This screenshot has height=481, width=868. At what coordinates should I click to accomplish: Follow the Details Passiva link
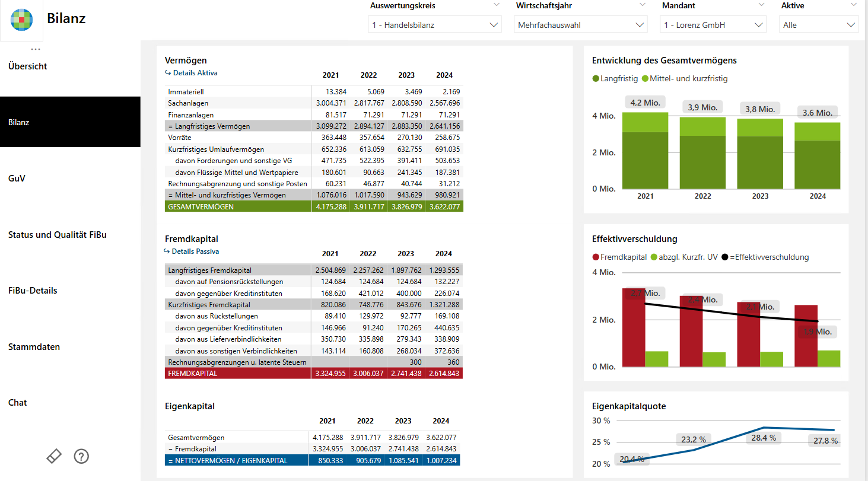(191, 251)
